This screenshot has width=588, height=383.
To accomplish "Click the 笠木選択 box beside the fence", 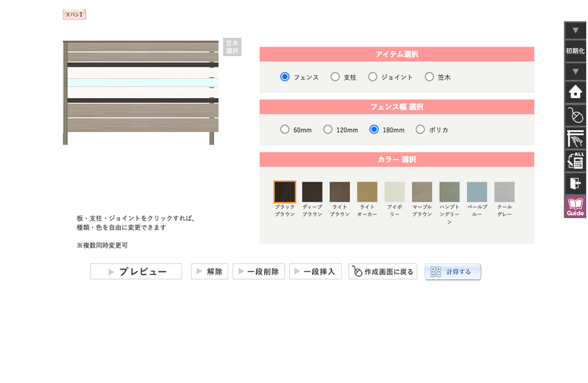I will tap(232, 47).
